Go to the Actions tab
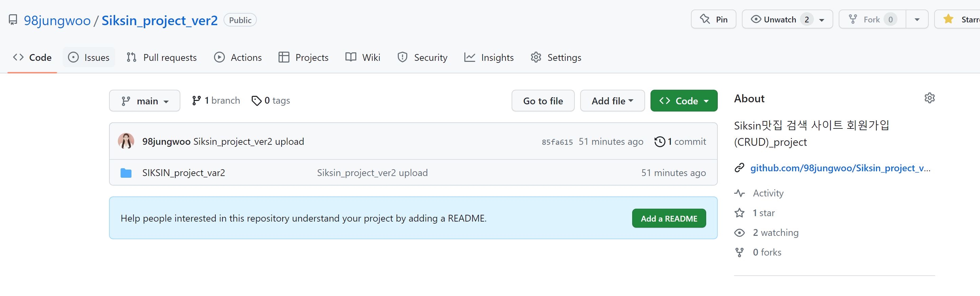980x296 pixels. click(x=238, y=57)
